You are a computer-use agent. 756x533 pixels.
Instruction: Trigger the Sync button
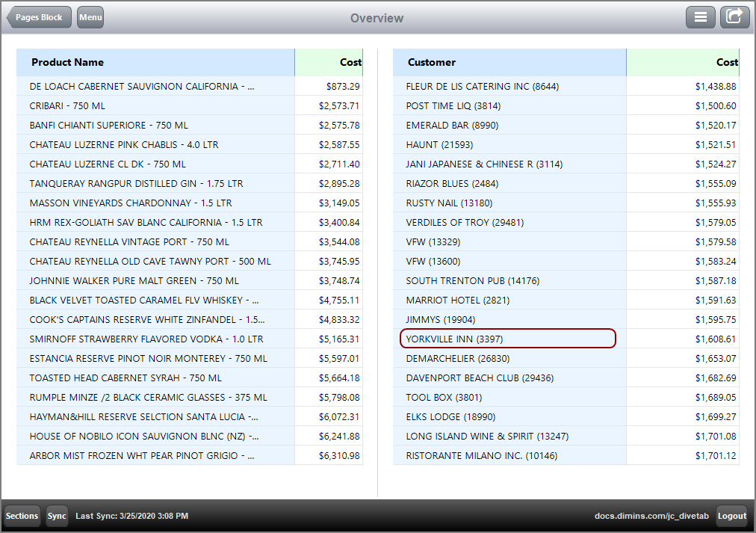57,516
